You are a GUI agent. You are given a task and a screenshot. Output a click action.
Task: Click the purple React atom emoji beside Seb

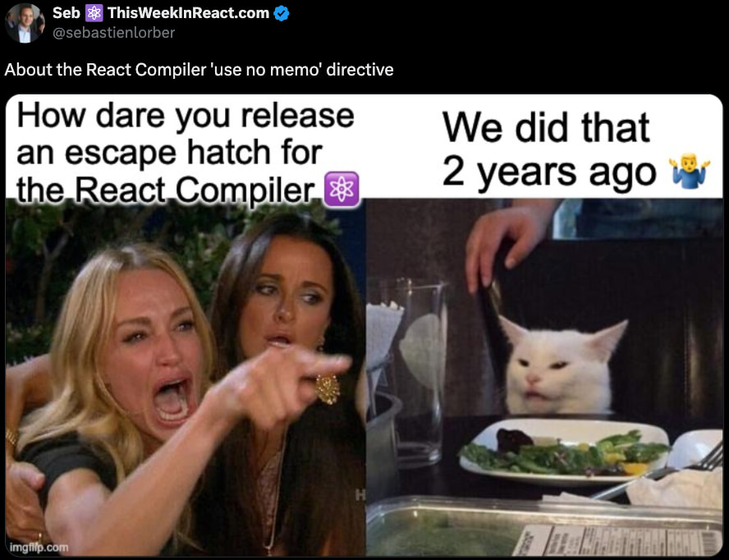(94, 13)
